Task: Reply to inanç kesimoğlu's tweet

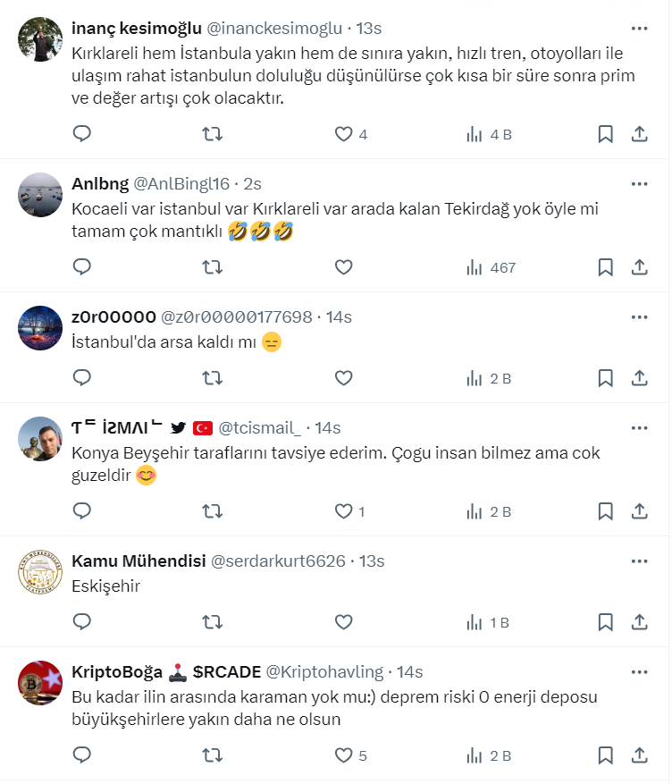Action: [82, 134]
